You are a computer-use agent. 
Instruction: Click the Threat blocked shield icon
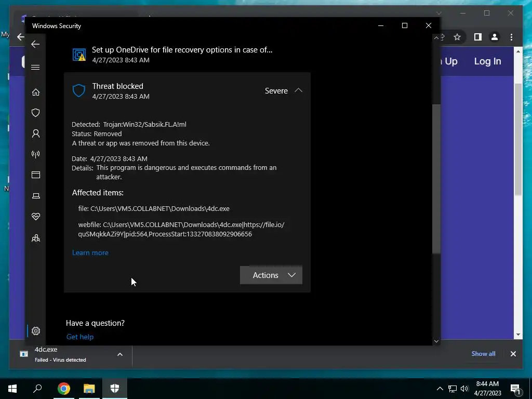pyautogui.click(x=79, y=91)
